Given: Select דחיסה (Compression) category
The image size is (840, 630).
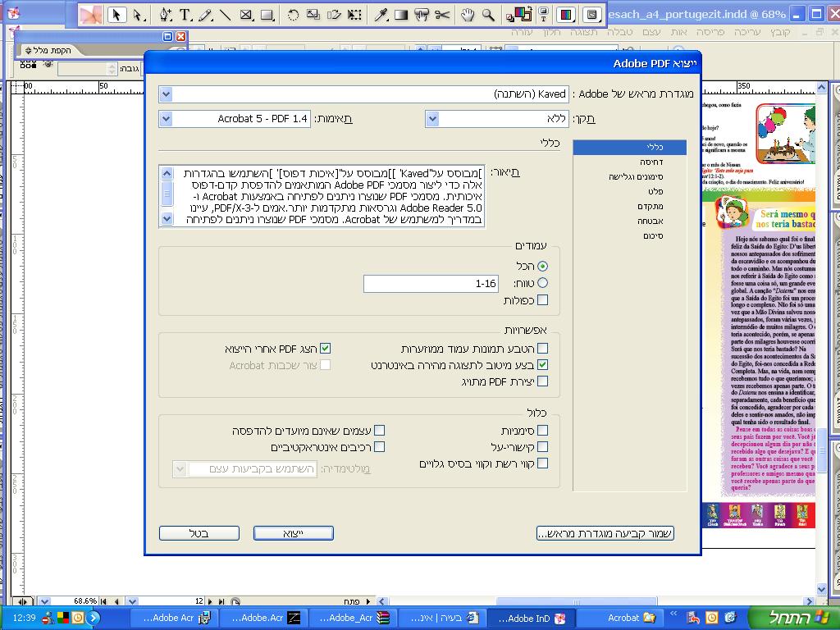Looking at the screenshot, I should point(629,162).
